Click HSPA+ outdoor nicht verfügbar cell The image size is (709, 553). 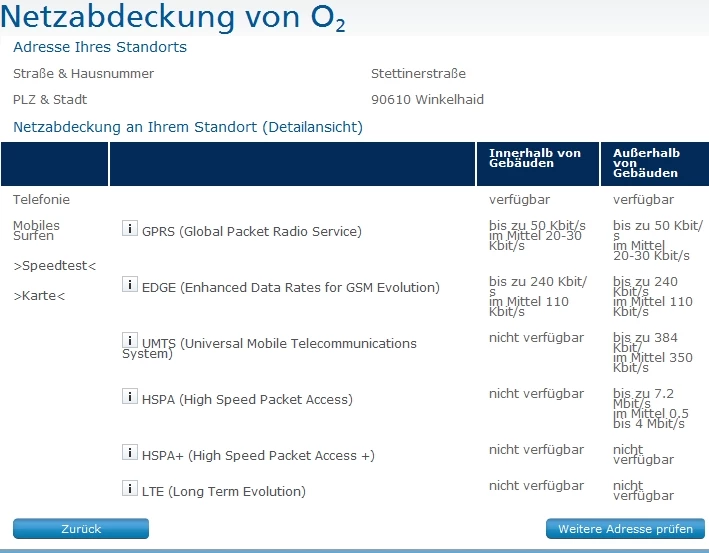(x=643, y=455)
